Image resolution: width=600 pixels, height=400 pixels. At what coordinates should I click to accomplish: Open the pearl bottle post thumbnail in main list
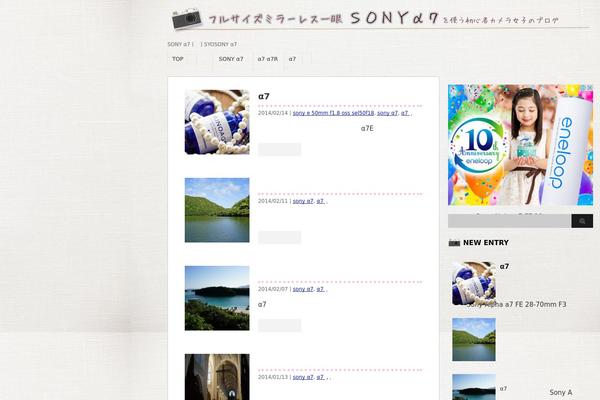coord(217,122)
